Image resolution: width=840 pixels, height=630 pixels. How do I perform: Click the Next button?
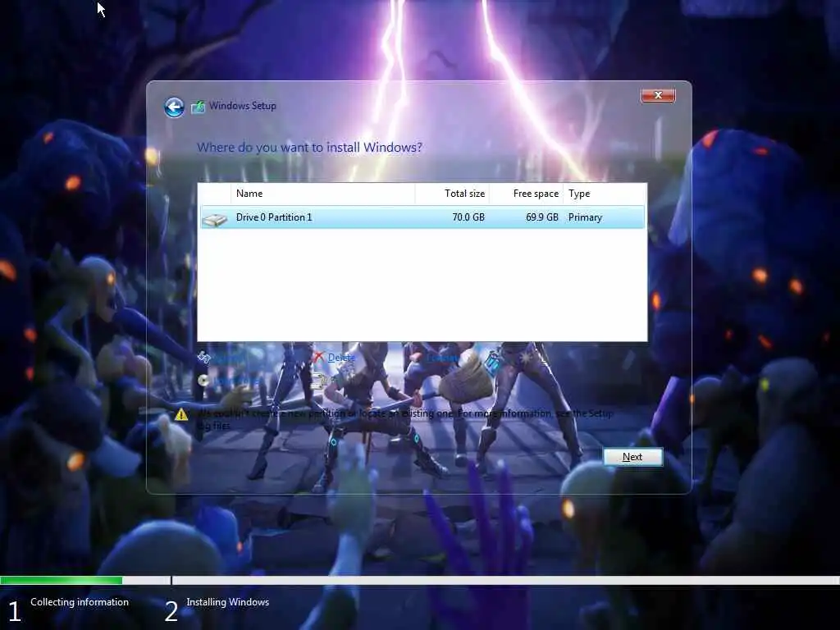click(632, 457)
